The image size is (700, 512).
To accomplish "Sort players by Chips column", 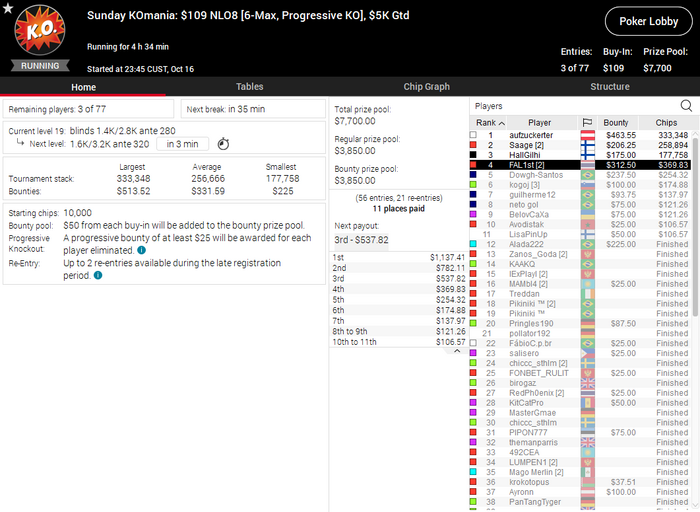I will [x=666, y=122].
